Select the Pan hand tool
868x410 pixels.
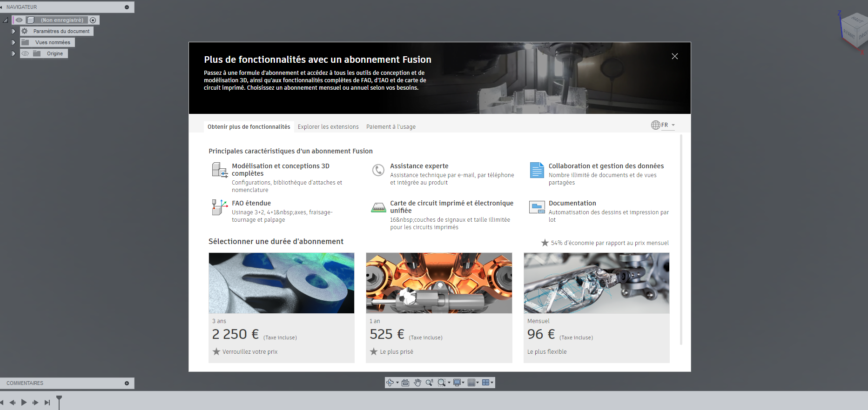(x=417, y=383)
